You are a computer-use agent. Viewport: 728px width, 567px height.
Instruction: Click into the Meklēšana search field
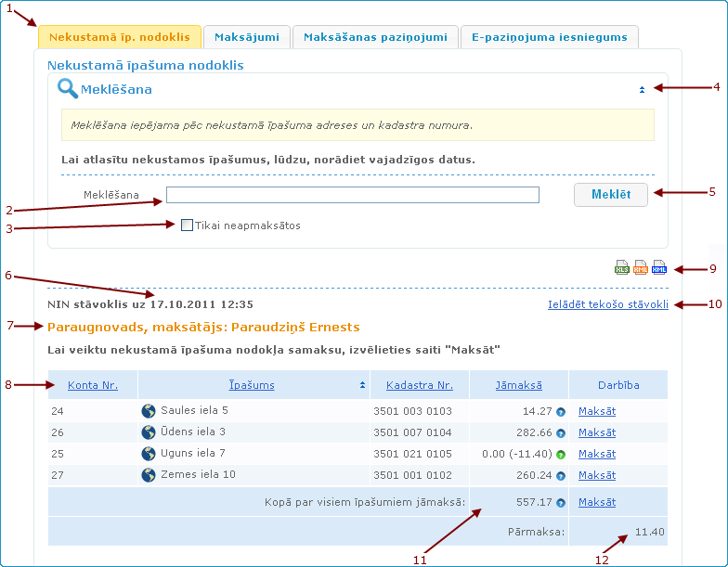pos(353,195)
